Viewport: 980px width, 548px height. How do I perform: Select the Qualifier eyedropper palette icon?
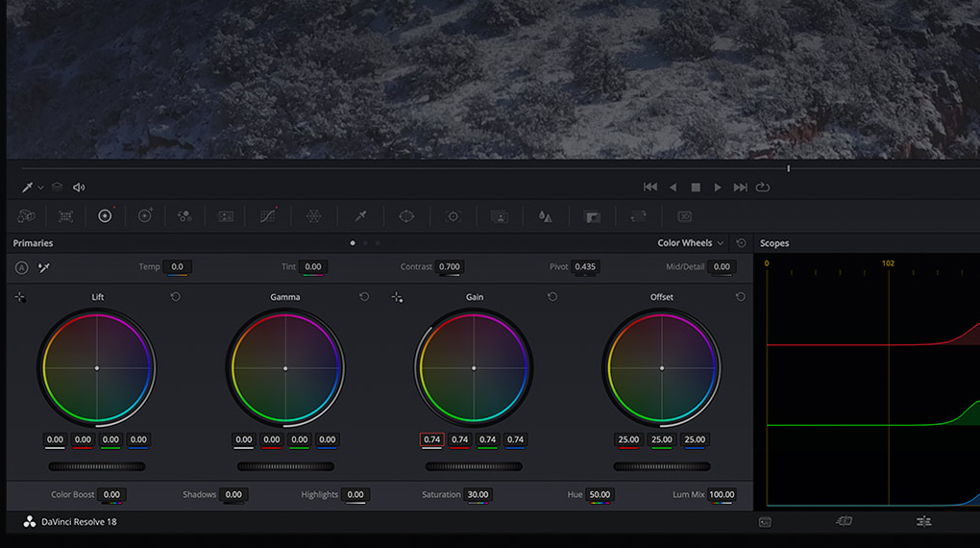click(x=360, y=216)
